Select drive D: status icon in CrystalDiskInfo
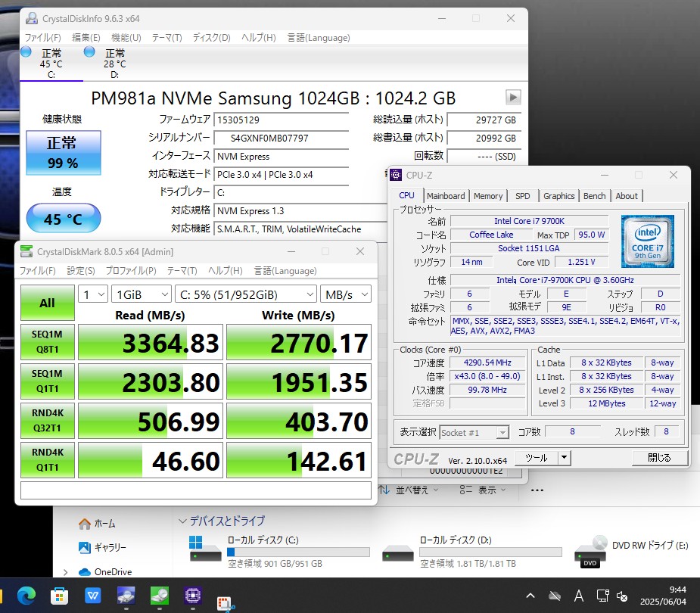700x613 pixels. pyautogui.click(x=89, y=51)
